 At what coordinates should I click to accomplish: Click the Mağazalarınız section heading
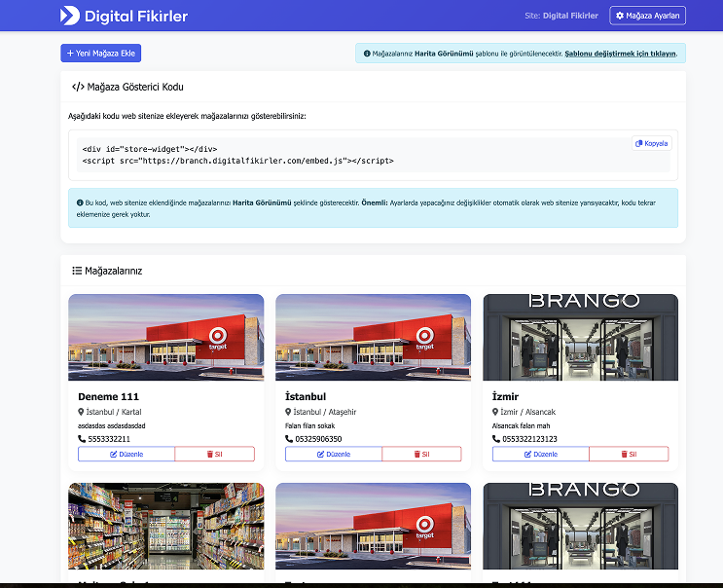pyautogui.click(x=114, y=271)
